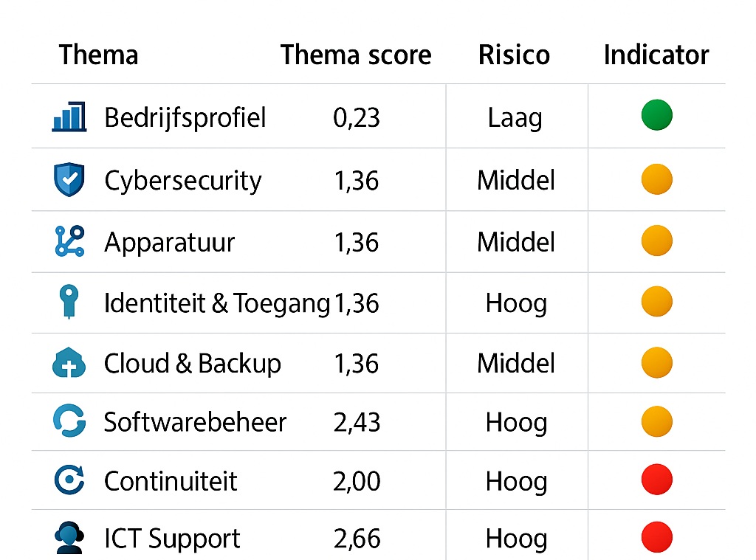Click the green indicator for Bedrijfsprofiel

coord(656,116)
